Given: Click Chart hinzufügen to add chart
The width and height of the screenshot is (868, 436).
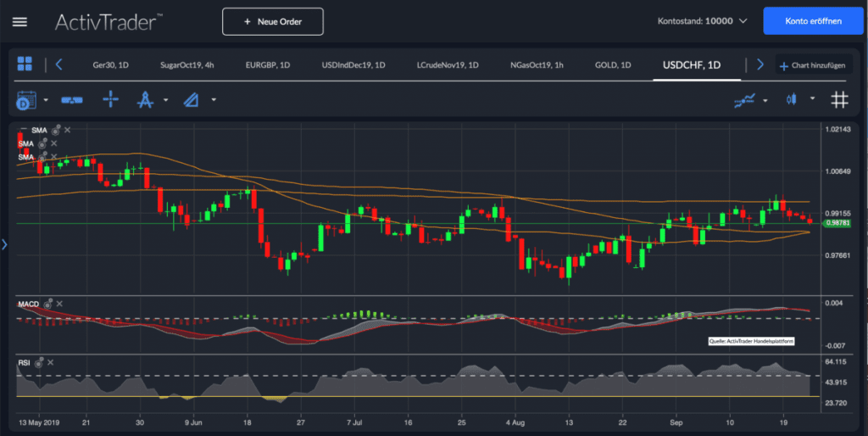Looking at the screenshot, I should (814, 65).
